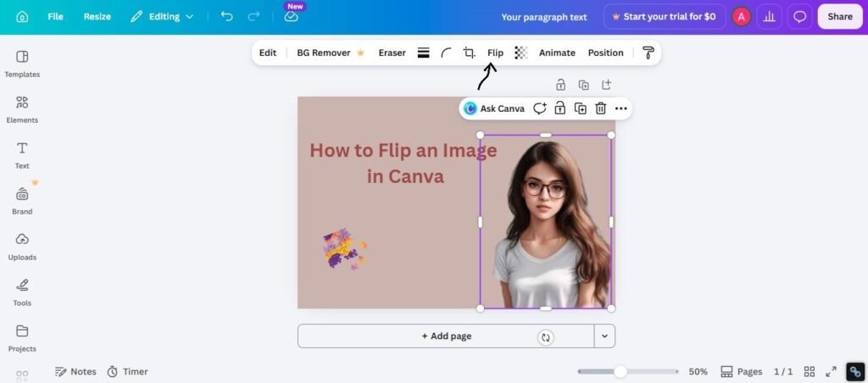This screenshot has width=868, height=383.
Task: Click the Add page button
Action: 446,336
